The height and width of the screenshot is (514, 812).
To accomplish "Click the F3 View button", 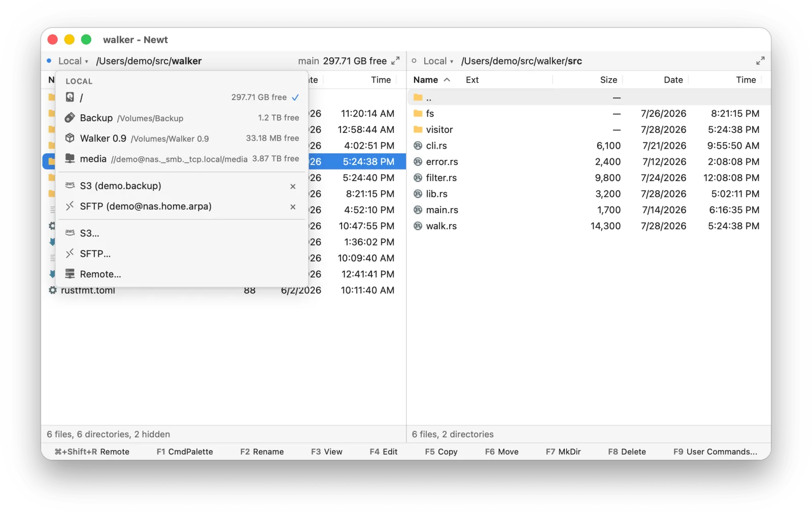I will coord(327,452).
